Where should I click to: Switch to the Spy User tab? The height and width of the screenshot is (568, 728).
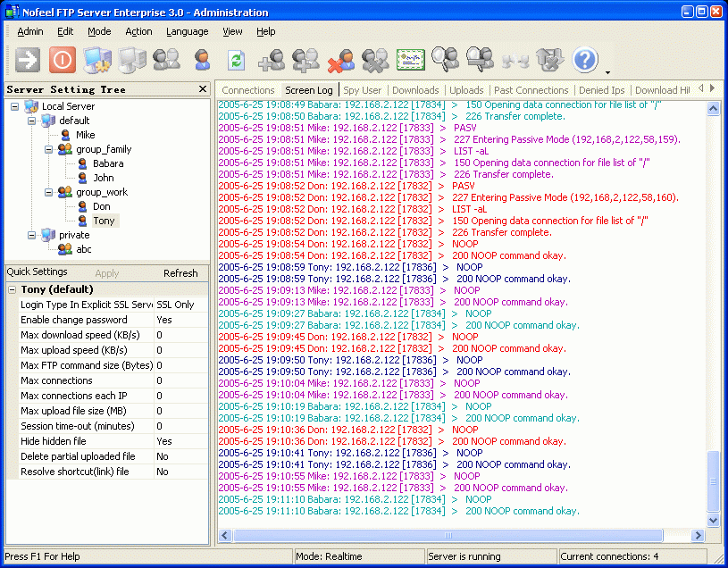pos(362,90)
